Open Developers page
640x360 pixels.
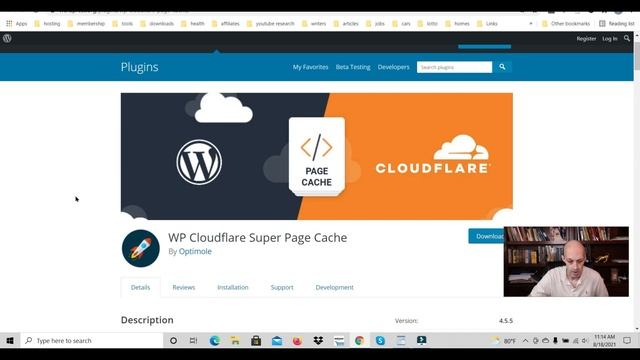(393, 67)
